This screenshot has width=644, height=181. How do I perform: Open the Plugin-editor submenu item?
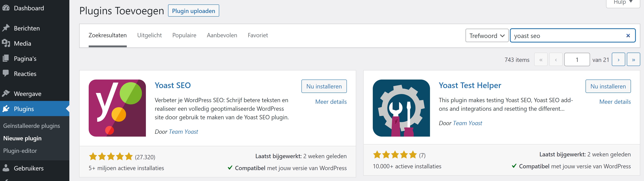click(20, 151)
